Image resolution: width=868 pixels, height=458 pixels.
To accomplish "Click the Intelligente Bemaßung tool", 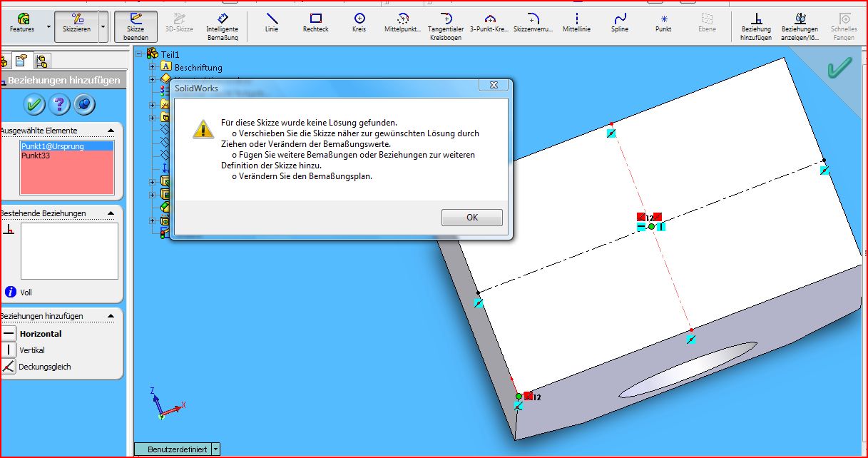I will point(222,26).
